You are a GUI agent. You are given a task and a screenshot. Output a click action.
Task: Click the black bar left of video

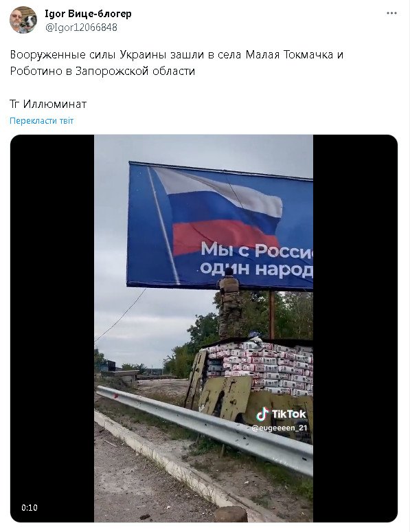pyautogui.click(x=52, y=328)
